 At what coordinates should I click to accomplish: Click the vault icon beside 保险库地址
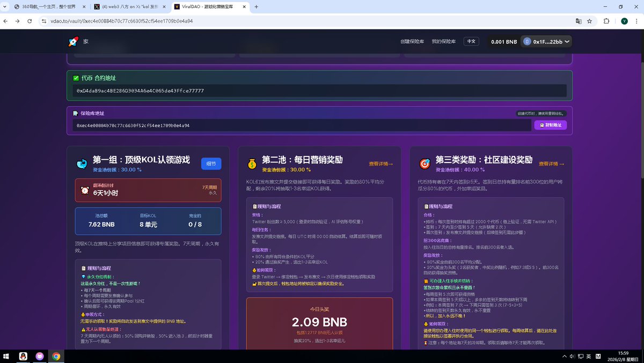[x=76, y=113]
